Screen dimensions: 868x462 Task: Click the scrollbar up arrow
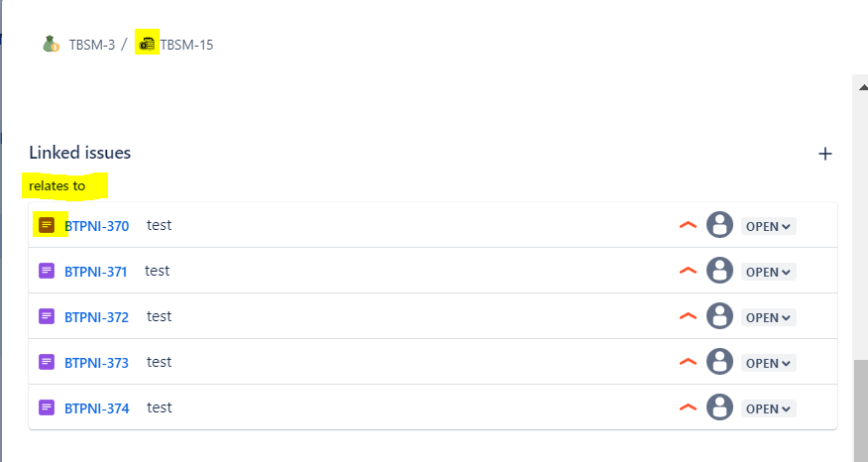tap(862, 87)
